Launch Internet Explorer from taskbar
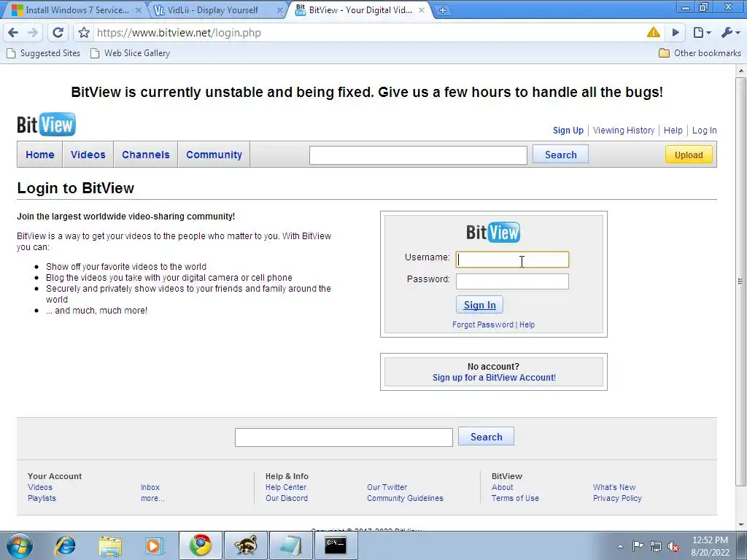Screen dimensions: 747x560 (65, 545)
